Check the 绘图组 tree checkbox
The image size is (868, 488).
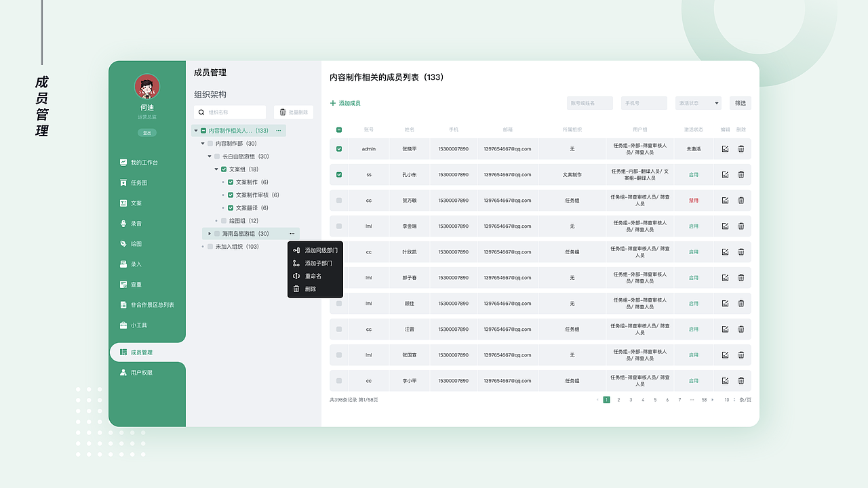pos(224,221)
